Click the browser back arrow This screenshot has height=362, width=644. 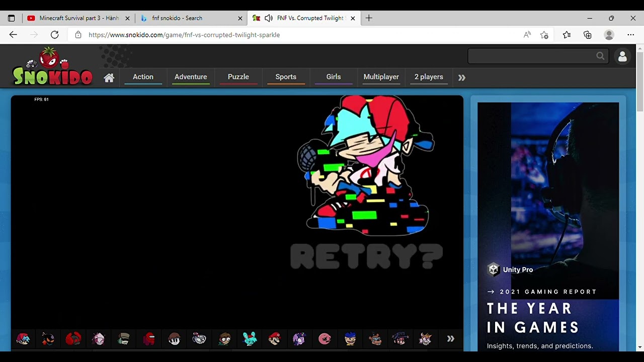pyautogui.click(x=13, y=35)
